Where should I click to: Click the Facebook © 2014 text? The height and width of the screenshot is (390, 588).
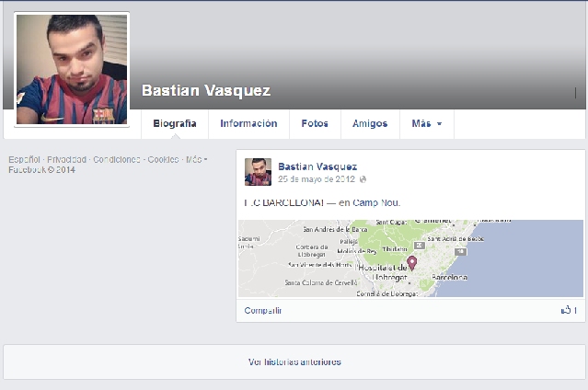point(41,170)
